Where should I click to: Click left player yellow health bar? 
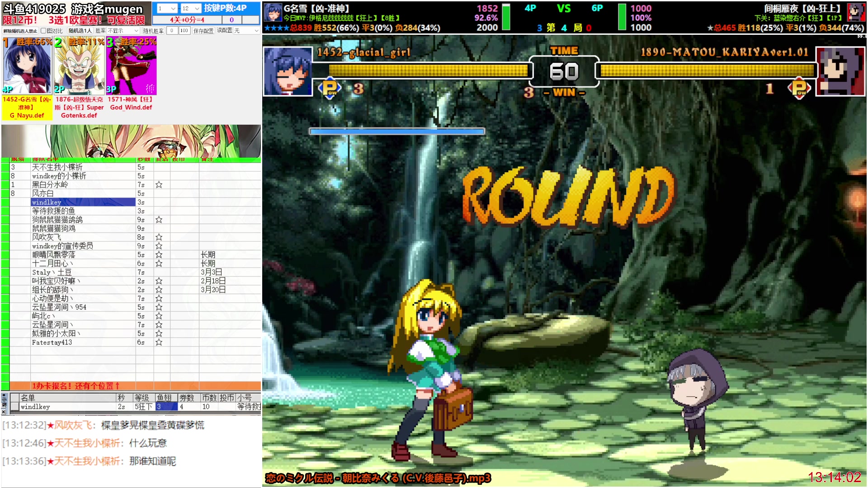[428, 70]
